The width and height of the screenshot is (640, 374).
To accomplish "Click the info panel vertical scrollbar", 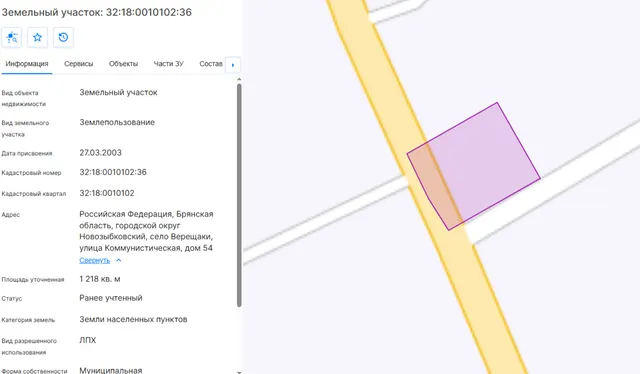I will 239,195.
